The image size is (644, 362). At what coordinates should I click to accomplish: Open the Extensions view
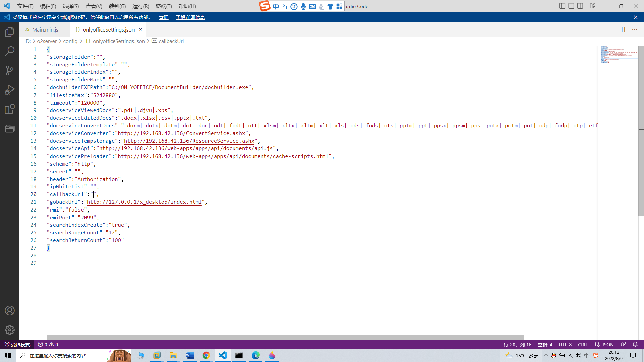click(10, 109)
